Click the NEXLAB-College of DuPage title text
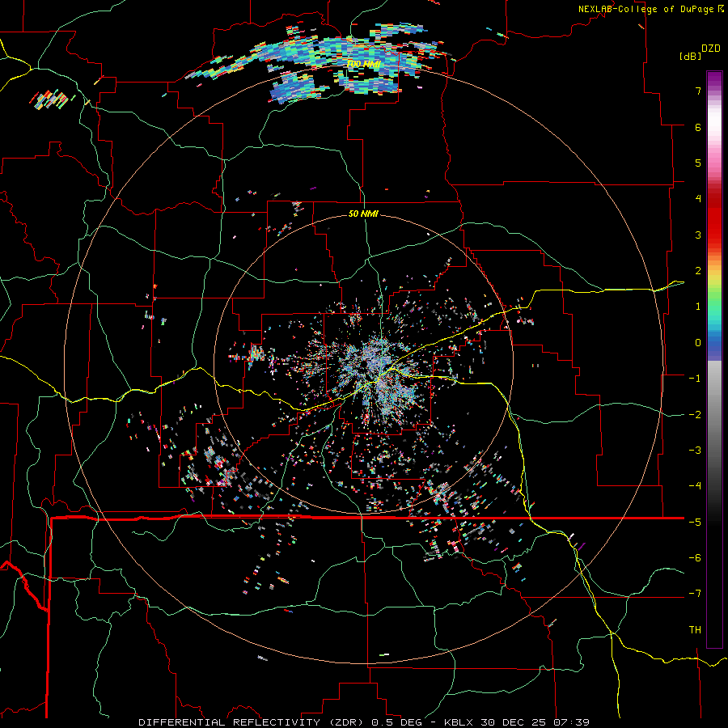 point(650,9)
